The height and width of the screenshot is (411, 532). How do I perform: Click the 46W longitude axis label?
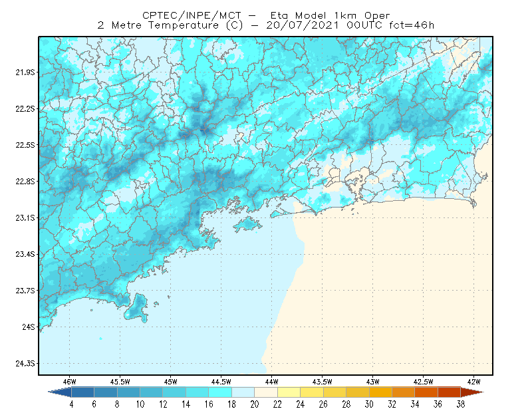(x=70, y=382)
